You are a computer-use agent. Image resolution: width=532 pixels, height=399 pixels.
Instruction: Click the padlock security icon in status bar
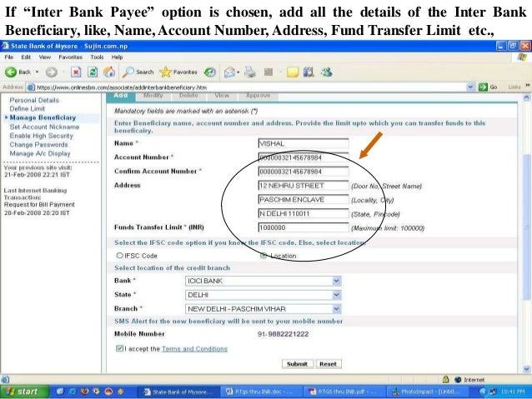pyautogui.click(x=446, y=379)
